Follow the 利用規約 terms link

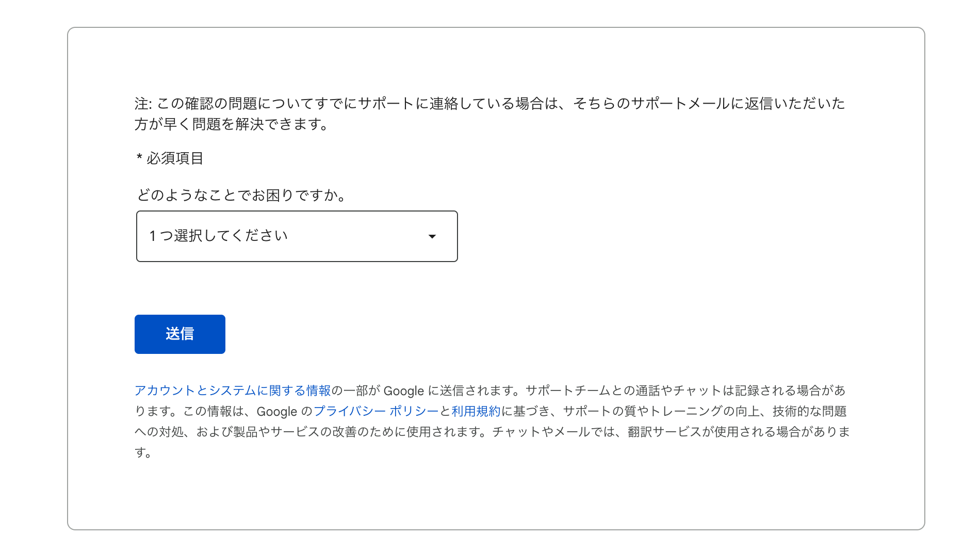(476, 411)
